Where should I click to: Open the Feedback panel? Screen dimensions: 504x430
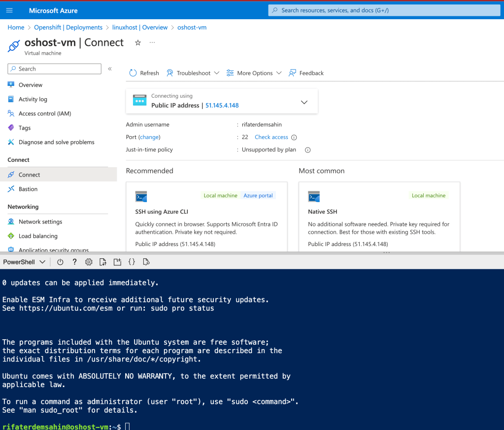pos(306,73)
